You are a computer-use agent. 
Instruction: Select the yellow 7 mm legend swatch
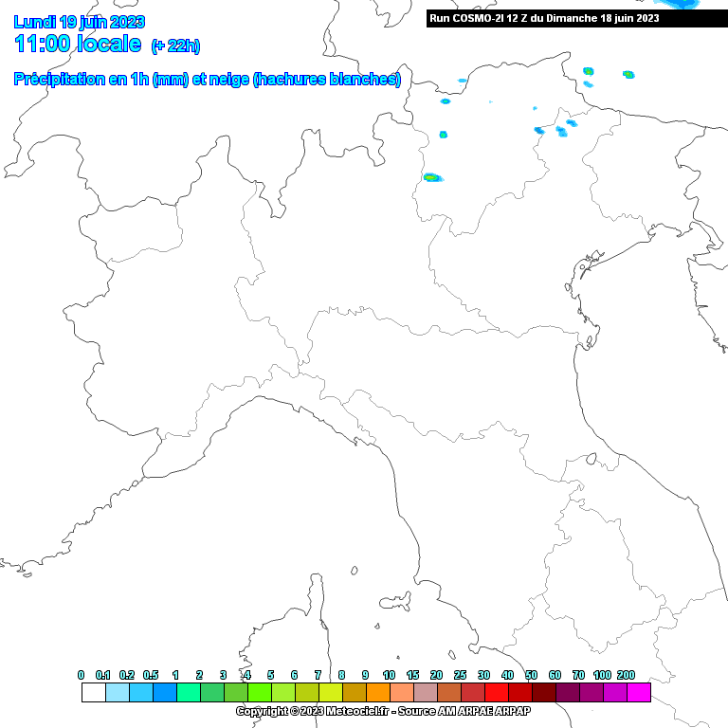click(331, 692)
